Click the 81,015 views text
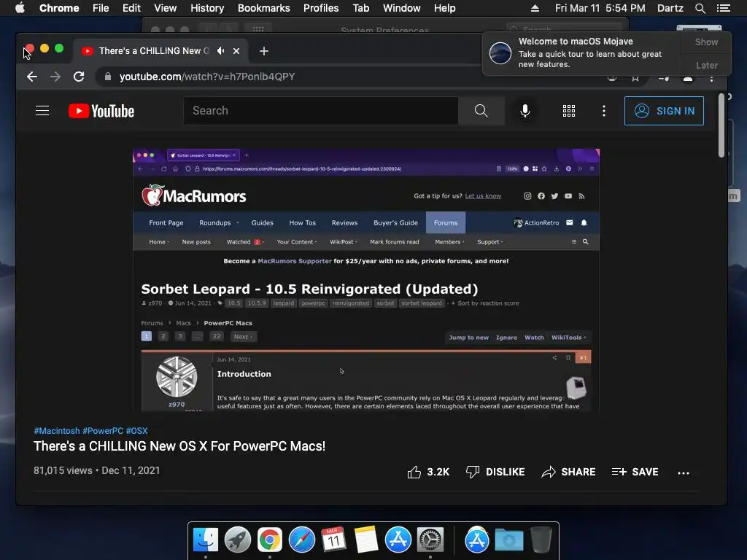The image size is (747, 560). pyautogui.click(x=63, y=470)
